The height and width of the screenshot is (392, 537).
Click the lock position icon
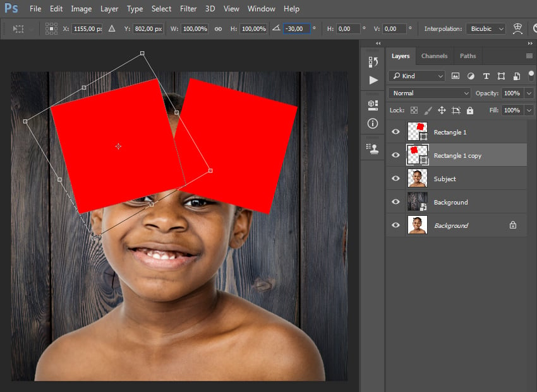tap(442, 110)
